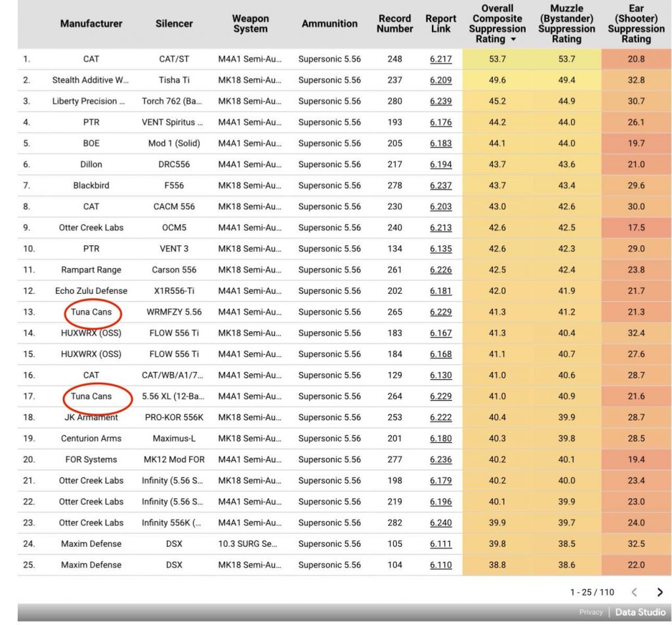
Task: Open report link 6.167
Action: [x=440, y=333]
